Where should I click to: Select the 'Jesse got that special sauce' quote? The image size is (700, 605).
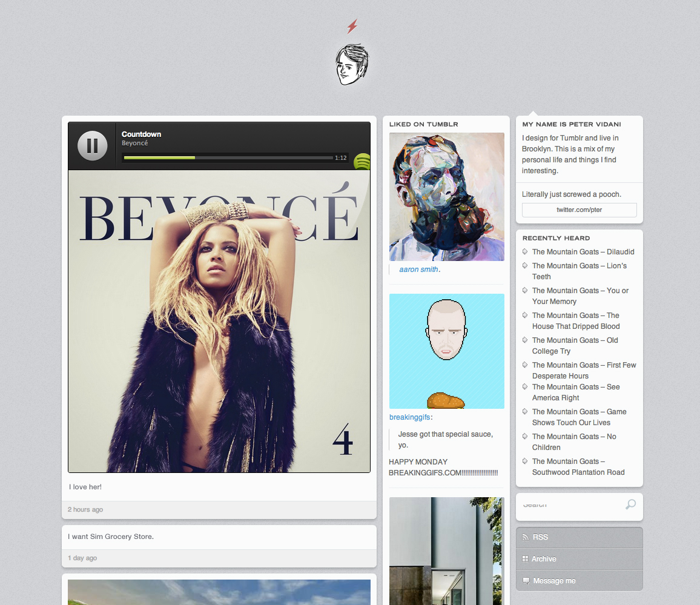(x=446, y=439)
